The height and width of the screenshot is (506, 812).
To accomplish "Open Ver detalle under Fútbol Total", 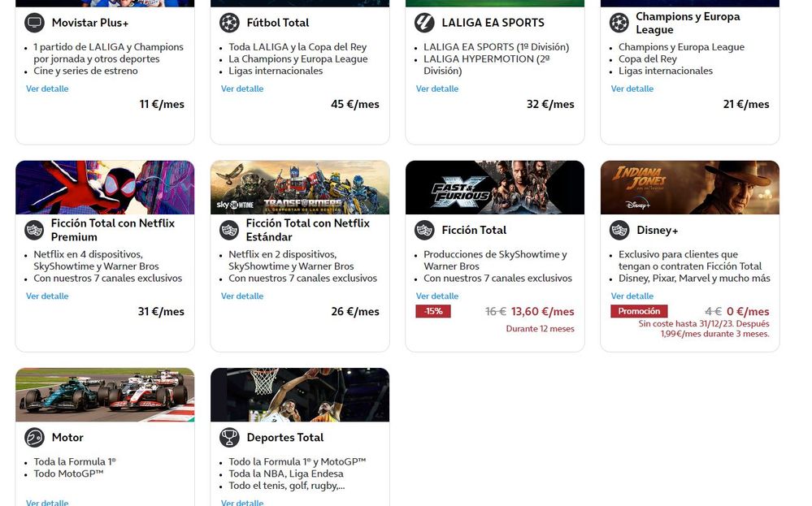I will 242,89.
